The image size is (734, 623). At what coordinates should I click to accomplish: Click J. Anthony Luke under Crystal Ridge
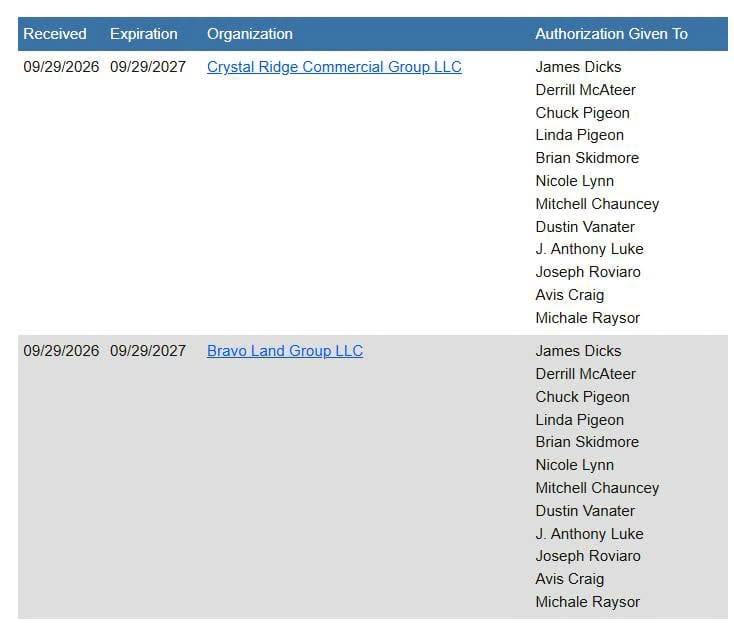tap(589, 249)
